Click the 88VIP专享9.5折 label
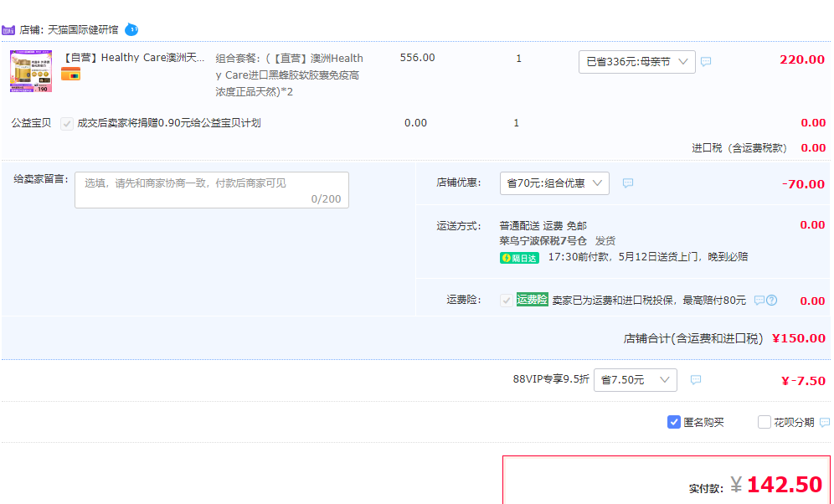Screen dimensions: 834x504 tap(551, 379)
